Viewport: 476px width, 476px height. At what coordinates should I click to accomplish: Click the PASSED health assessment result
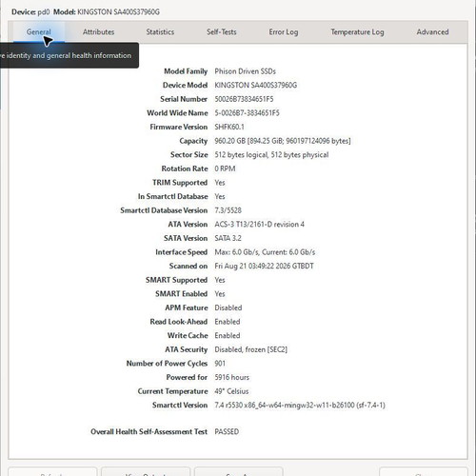[227, 431]
